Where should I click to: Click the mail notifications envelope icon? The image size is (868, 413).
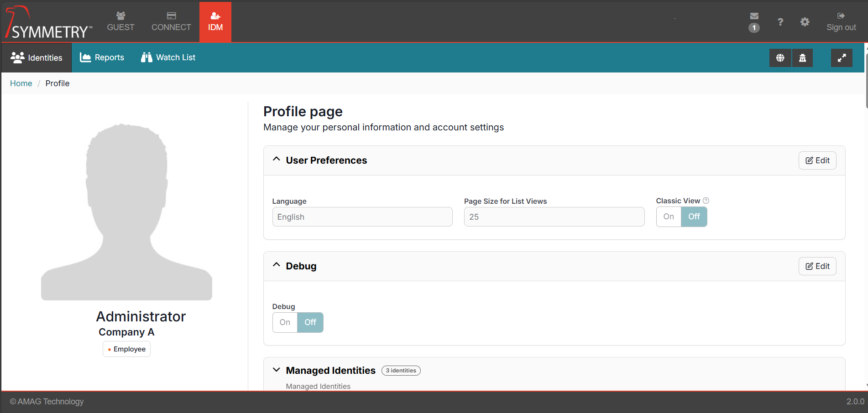tap(754, 16)
